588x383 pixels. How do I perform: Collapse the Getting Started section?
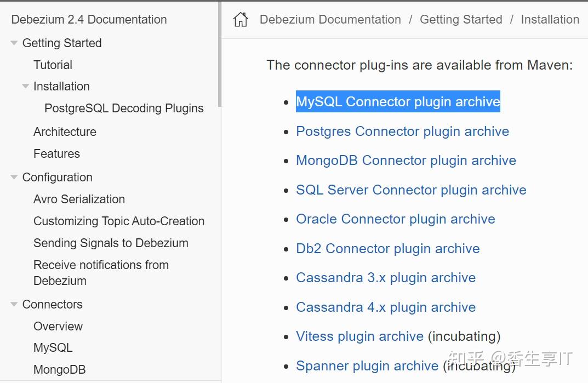[14, 43]
